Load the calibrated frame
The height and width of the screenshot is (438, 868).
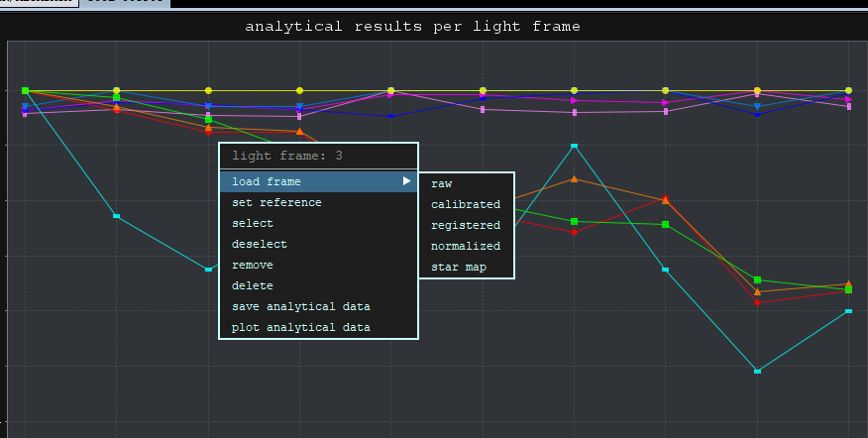[467, 204]
